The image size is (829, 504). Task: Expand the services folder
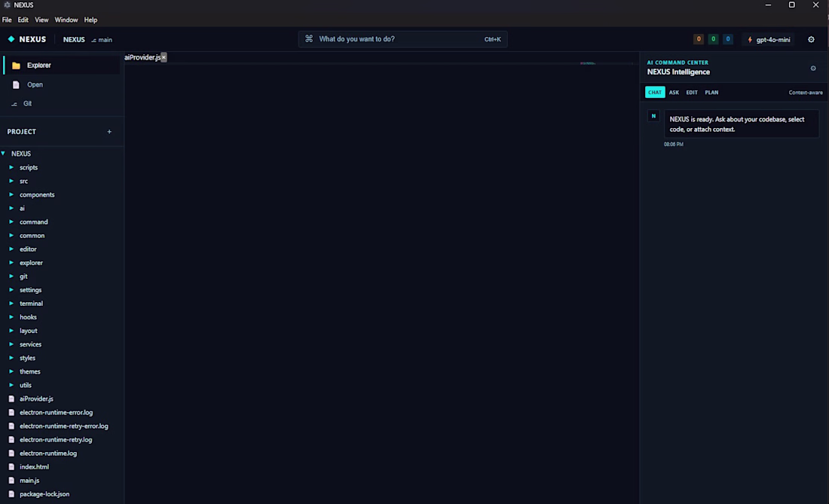11,344
